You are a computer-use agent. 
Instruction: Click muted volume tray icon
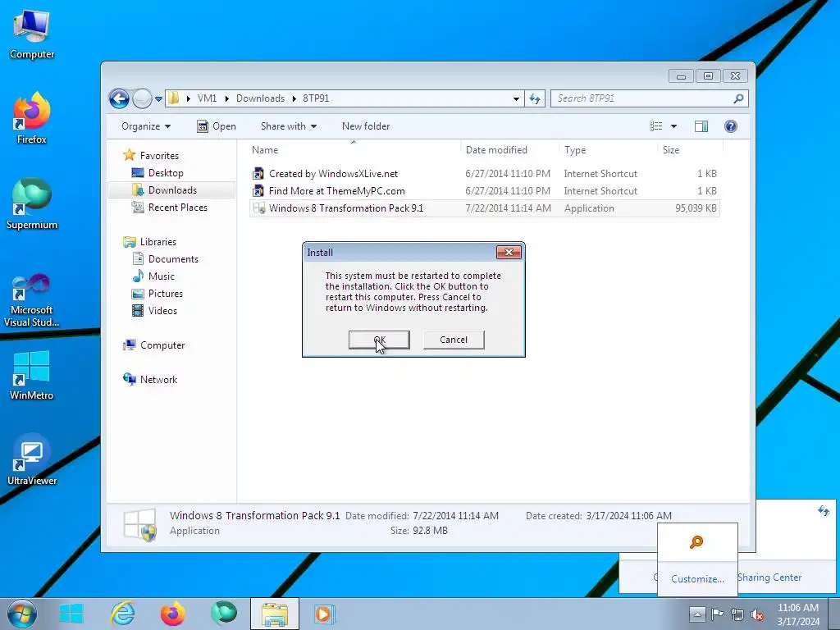757,614
